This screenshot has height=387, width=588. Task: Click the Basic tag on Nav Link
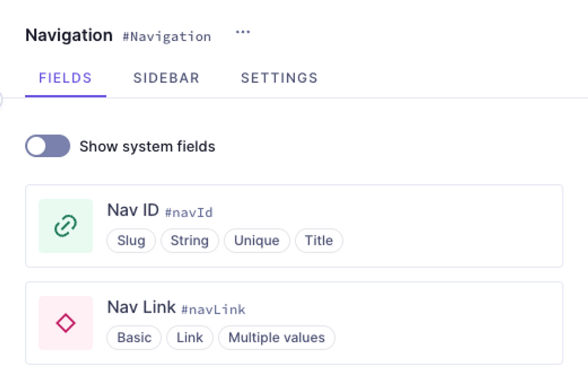coord(134,338)
